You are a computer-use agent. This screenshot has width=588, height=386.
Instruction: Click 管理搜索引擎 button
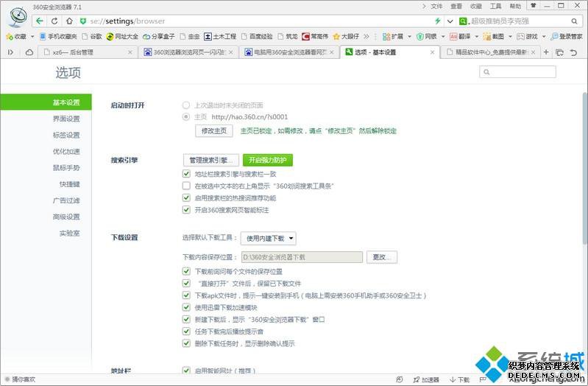[211, 160]
